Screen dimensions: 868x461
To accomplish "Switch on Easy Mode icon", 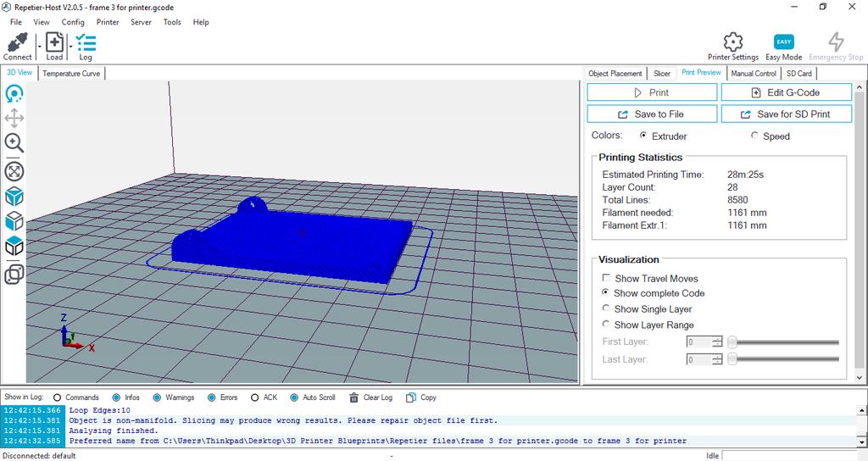I will pyautogui.click(x=783, y=42).
